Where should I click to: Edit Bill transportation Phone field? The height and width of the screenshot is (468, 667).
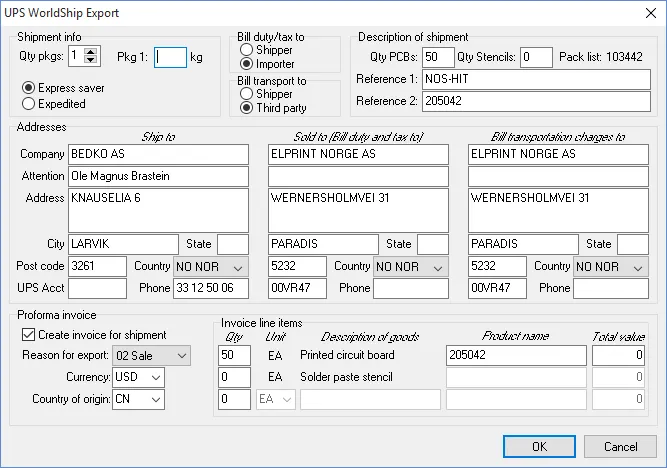tap(611, 289)
